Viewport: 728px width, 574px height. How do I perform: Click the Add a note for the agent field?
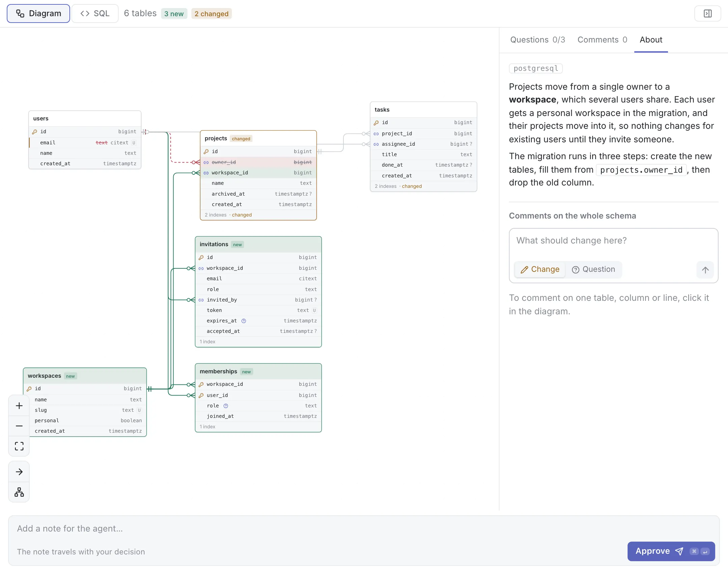point(364,529)
